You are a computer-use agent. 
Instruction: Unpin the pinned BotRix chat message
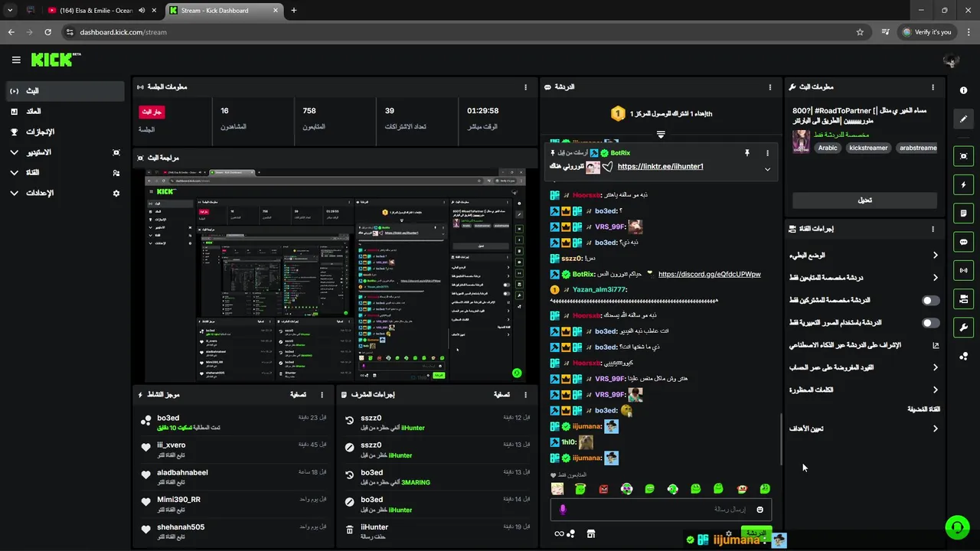click(747, 153)
